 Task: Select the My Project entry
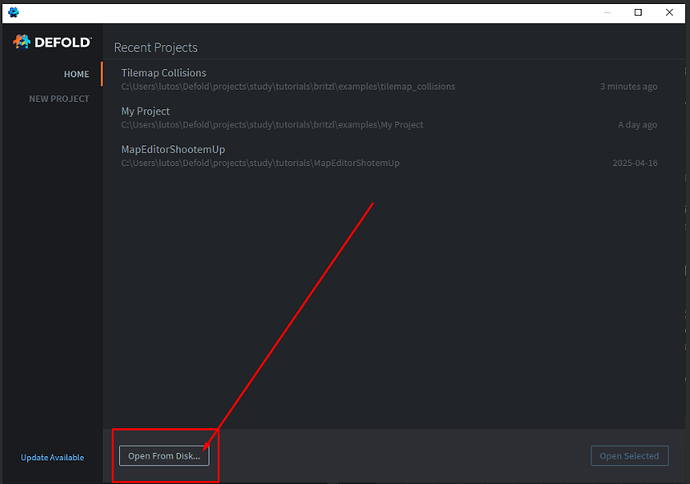click(389, 117)
